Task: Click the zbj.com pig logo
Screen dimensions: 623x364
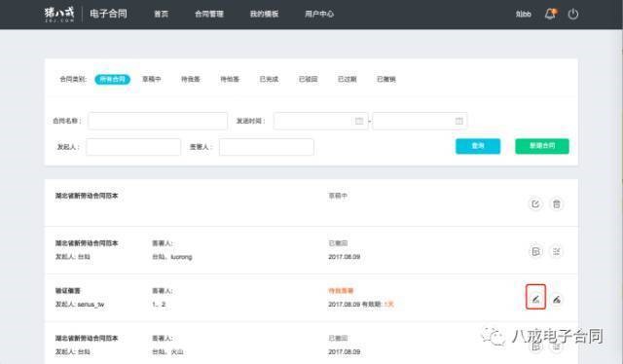Action: pyautogui.click(x=59, y=14)
